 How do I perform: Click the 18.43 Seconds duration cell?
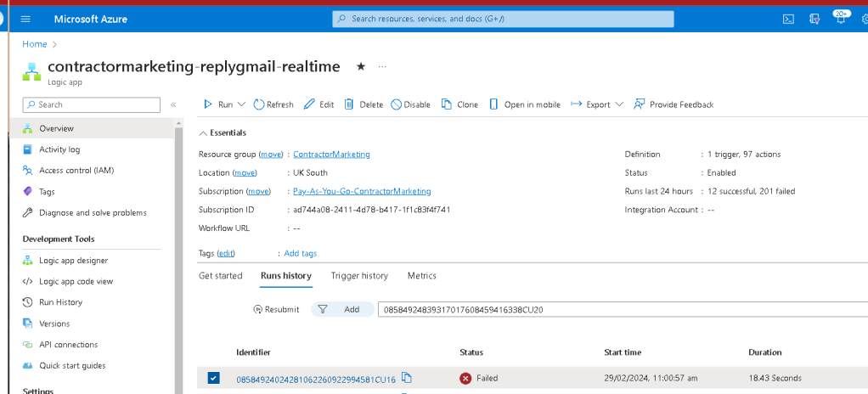[x=775, y=379]
